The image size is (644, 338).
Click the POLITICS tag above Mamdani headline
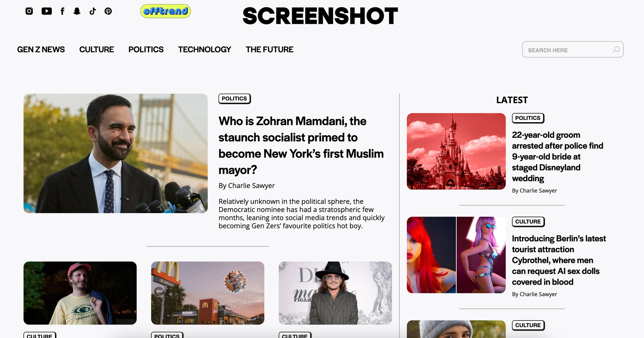coord(234,99)
